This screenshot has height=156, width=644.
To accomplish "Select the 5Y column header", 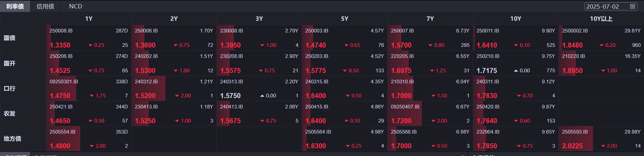I will (x=345, y=19).
